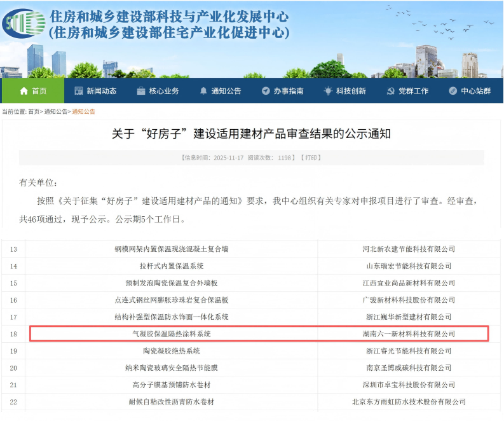Click company 江西宜业尚品新材料有限公司
This screenshot has width=504, height=421.
coord(409,283)
